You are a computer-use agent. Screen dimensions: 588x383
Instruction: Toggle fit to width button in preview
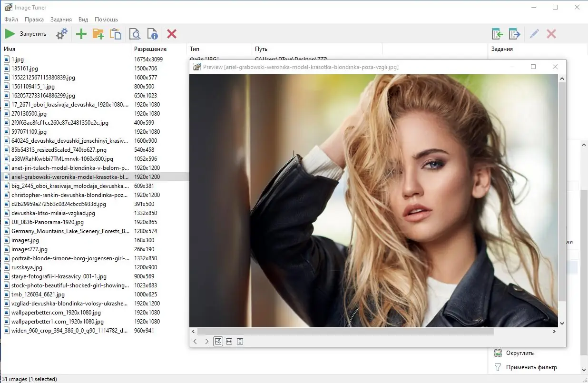coord(229,341)
